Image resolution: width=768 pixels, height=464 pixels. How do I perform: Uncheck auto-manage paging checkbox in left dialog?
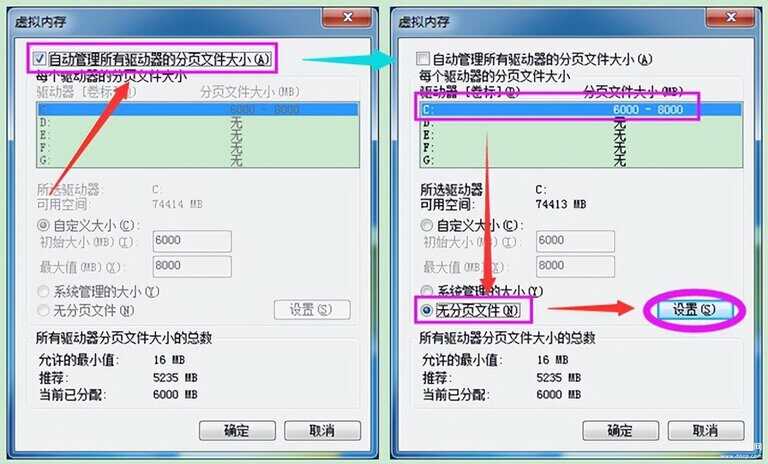pyautogui.click(x=40, y=60)
